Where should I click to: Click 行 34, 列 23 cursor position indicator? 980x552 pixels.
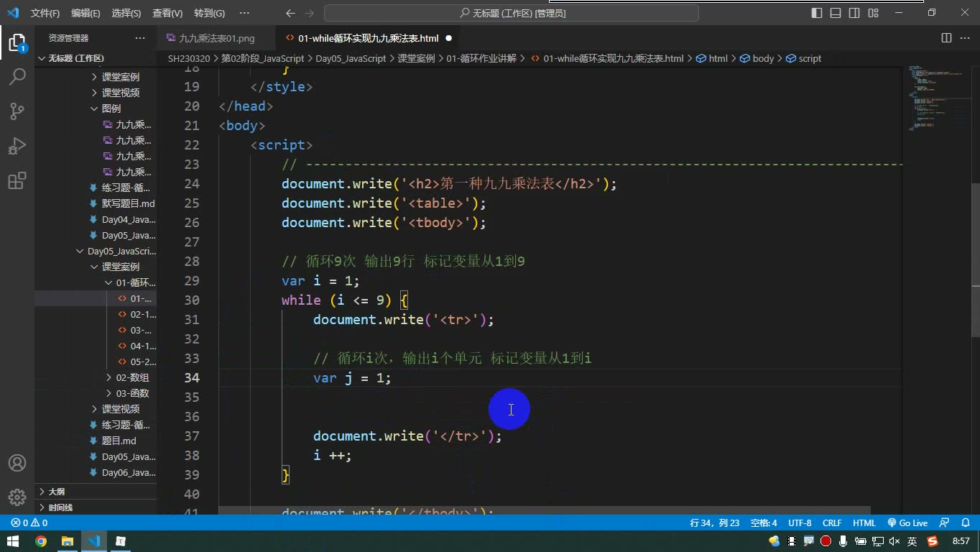[x=714, y=523]
